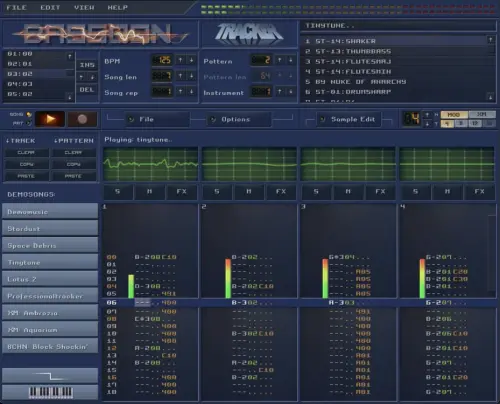Increase Instrument number
The width and height of the screenshot is (500, 404).
tap(280, 91)
